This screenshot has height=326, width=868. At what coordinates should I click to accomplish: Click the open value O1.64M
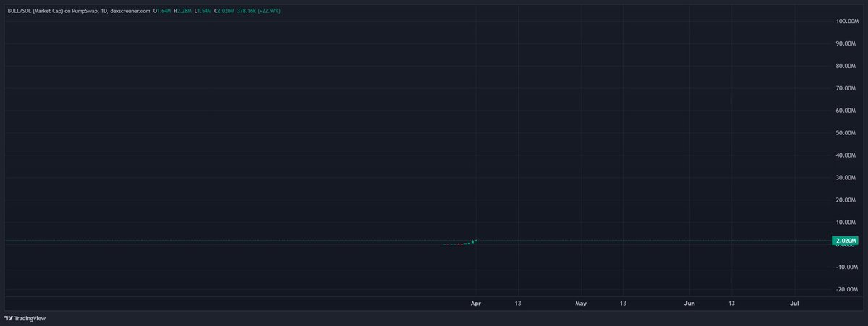click(x=161, y=11)
